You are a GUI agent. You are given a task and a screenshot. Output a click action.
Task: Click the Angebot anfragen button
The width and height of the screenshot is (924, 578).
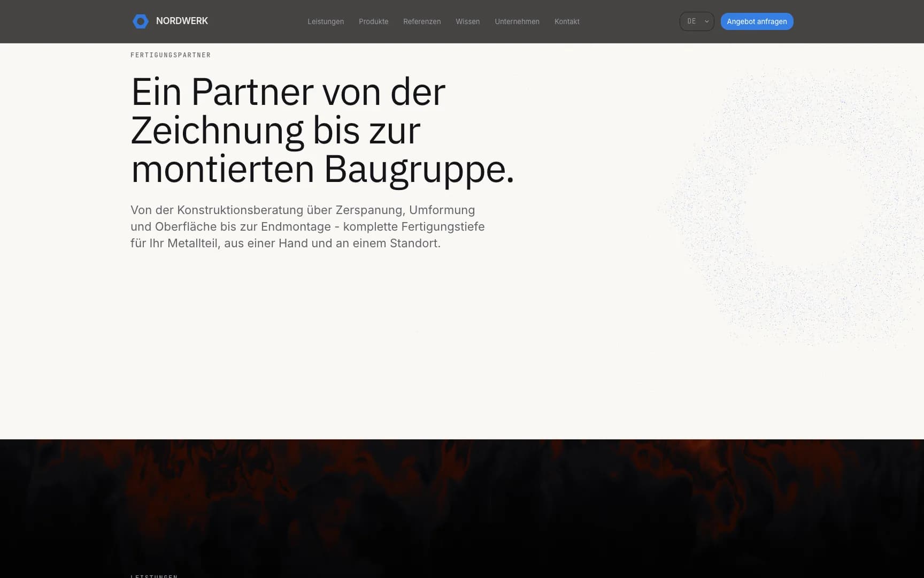pos(757,21)
